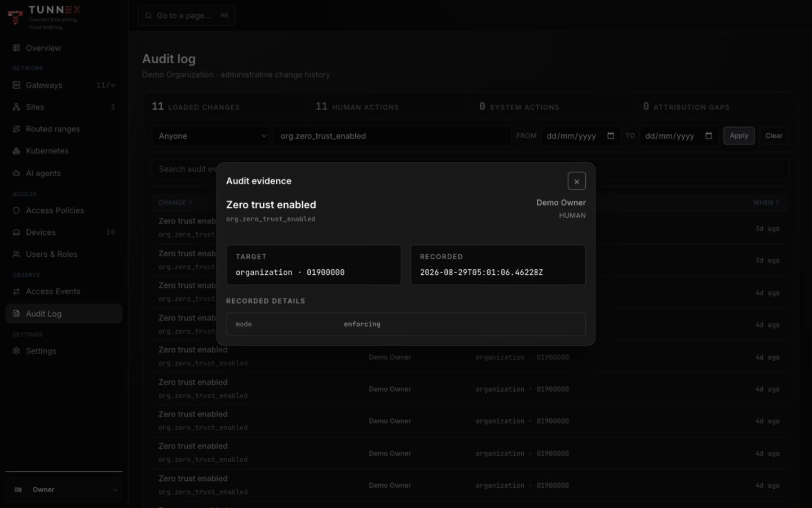Expand the Anyone actor dropdown
The width and height of the screenshot is (812, 508).
(x=210, y=136)
